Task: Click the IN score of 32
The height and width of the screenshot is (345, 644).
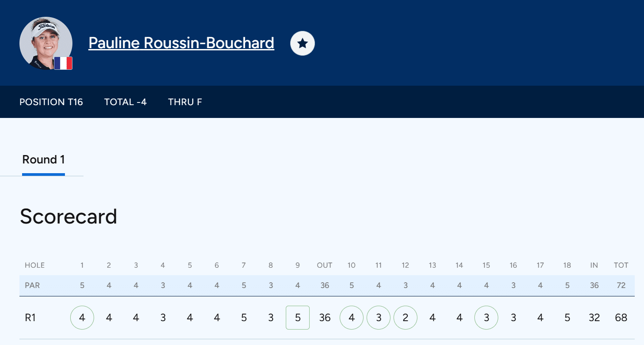Action: pyautogui.click(x=594, y=318)
